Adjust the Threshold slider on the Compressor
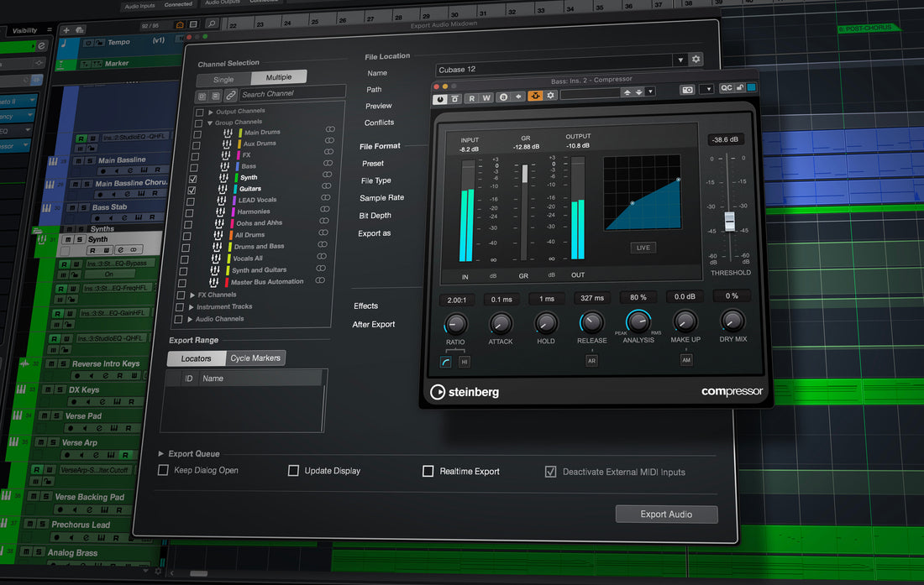This screenshot has width=924, height=585. pos(729,222)
